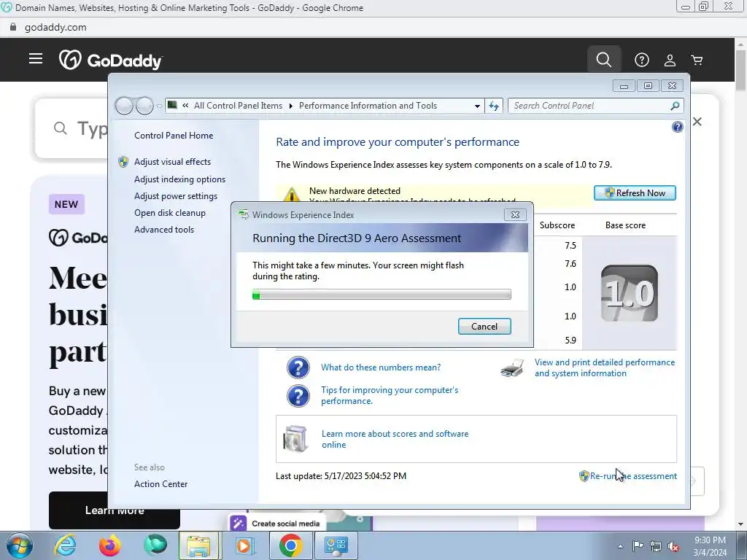Click the Chrome address bar URL
This screenshot has height=560, width=747.
click(55, 27)
